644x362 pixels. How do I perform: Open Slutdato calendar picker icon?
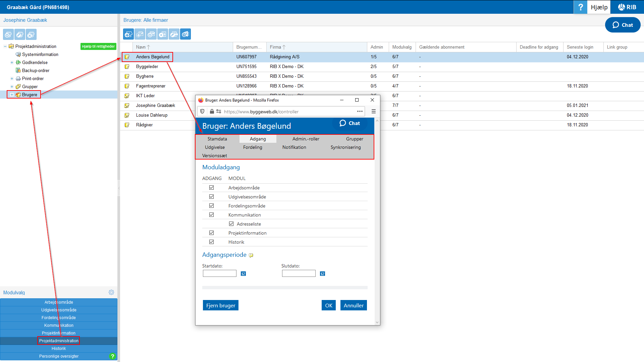(322, 274)
